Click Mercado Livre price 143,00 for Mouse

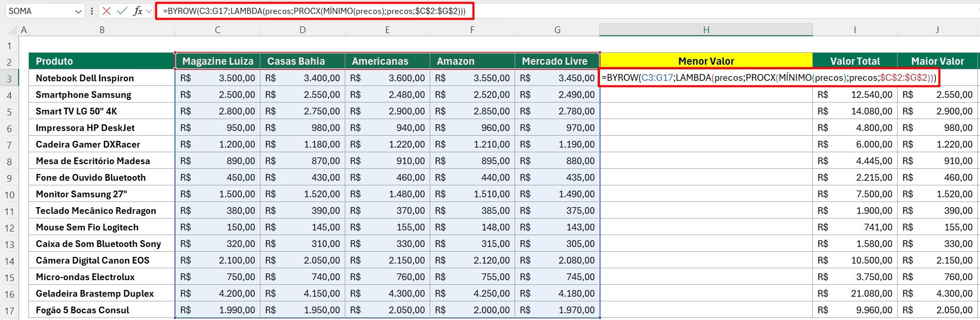tap(557, 227)
